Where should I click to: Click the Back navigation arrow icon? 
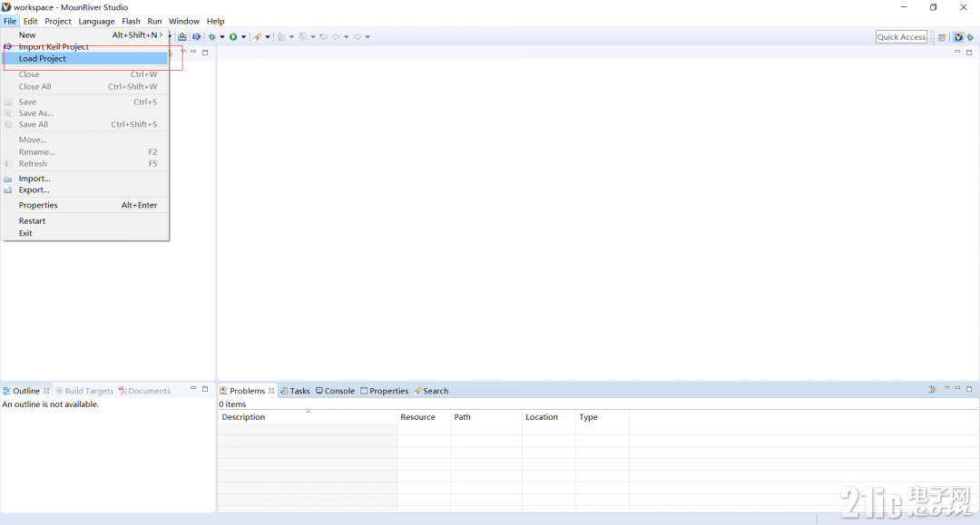click(x=337, y=37)
